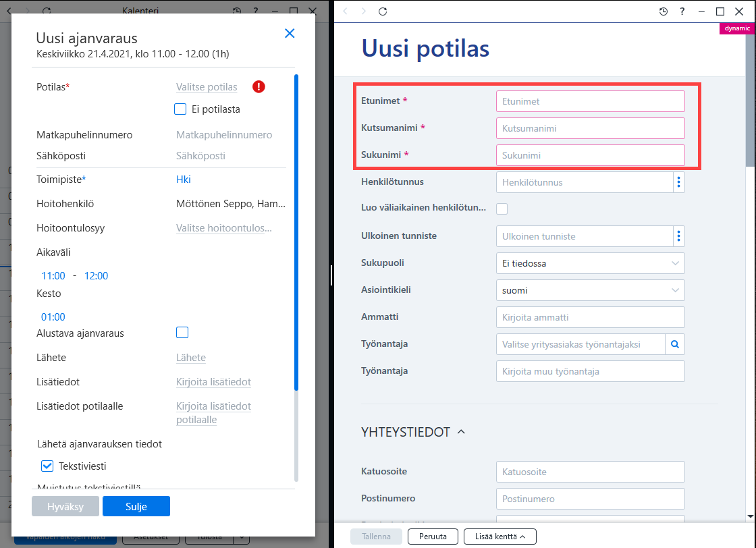This screenshot has width=756, height=548.
Task: Open the Asiointikieli dropdown
Action: click(x=590, y=290)
